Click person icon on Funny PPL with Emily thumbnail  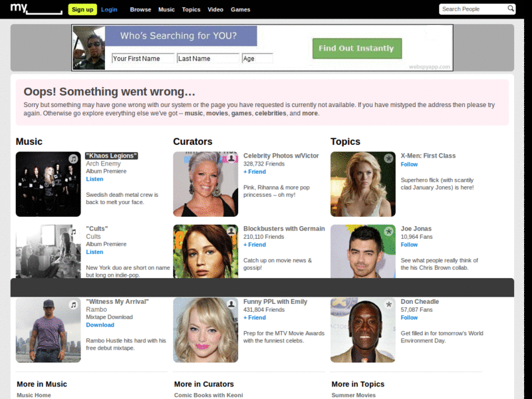click(231, 305)
